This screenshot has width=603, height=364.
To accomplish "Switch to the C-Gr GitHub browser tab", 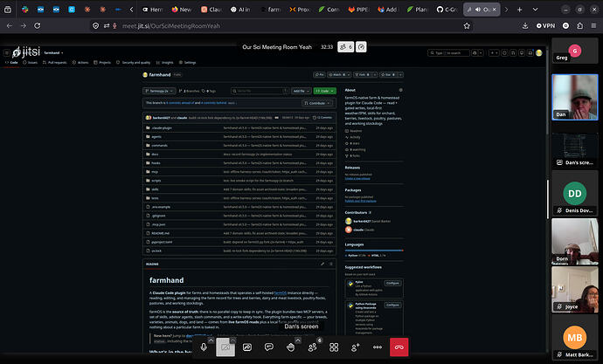I will [447, 10].
